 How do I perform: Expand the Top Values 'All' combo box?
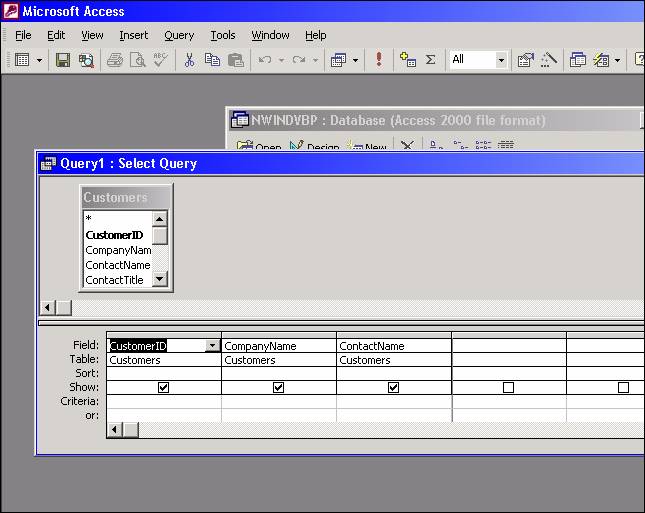click(501, 60)
